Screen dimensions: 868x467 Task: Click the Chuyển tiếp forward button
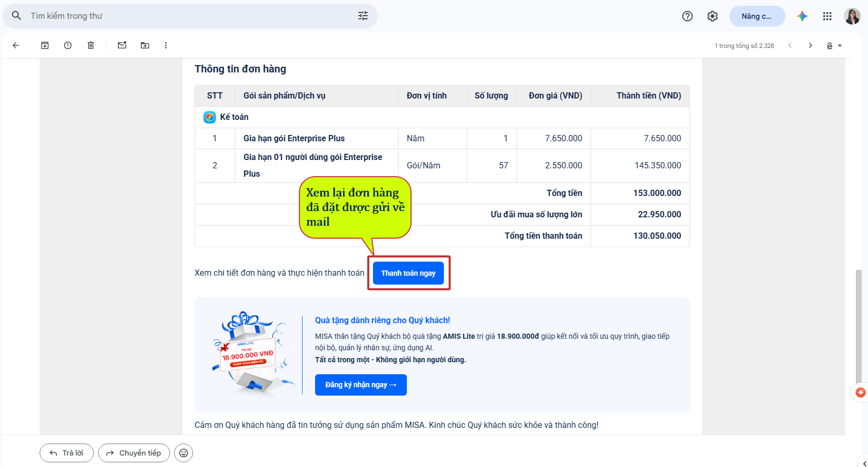(134, 453)
